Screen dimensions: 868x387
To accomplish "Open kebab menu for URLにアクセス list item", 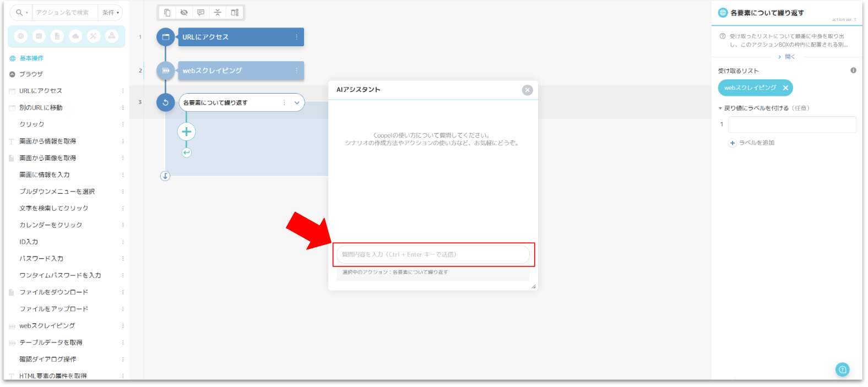I will click(123, 91).
